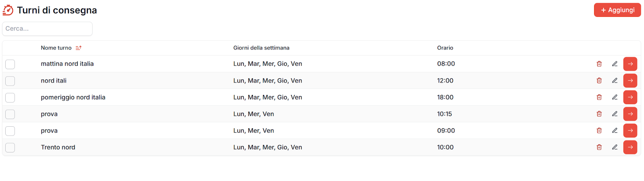Screen dimensions: 644x181
Task: Click the Orario column header
Action: [x=445, y=48]
